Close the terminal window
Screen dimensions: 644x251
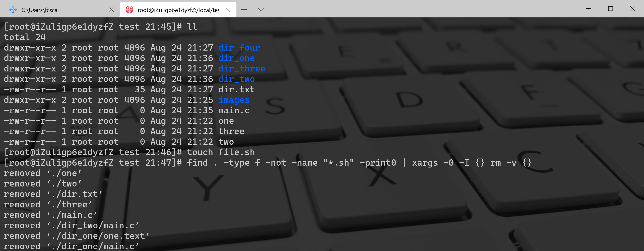(x=633, y=9)
